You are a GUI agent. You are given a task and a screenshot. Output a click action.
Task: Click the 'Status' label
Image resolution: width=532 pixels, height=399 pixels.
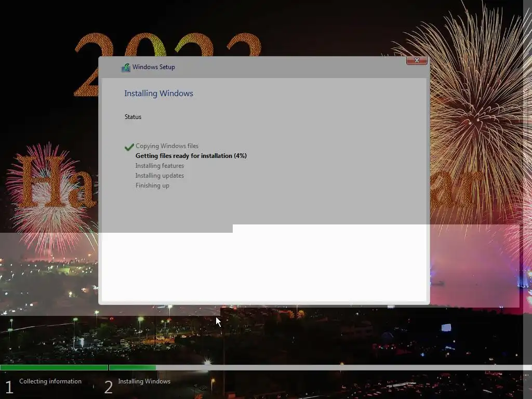[x=133, y=117]
